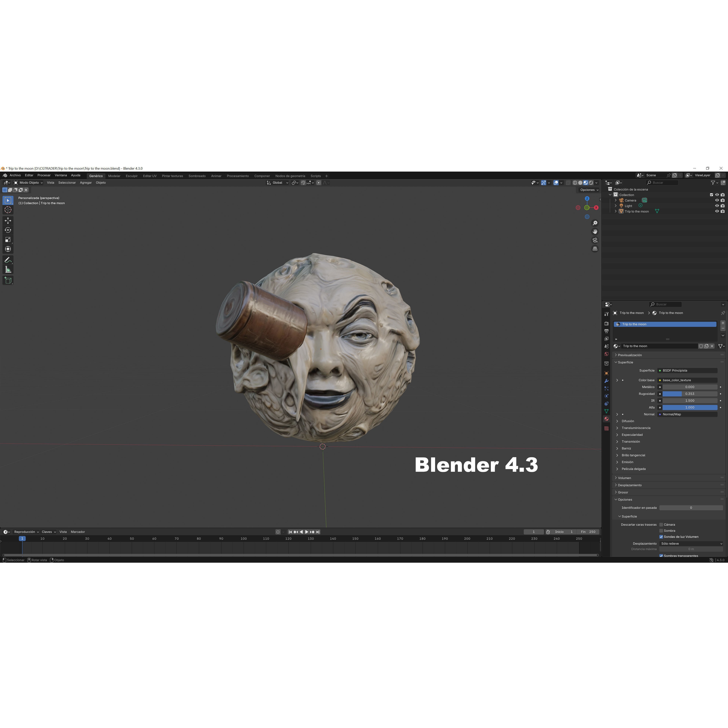Uncheck Collection exclude checkbox in outliner

click(712, 195)
